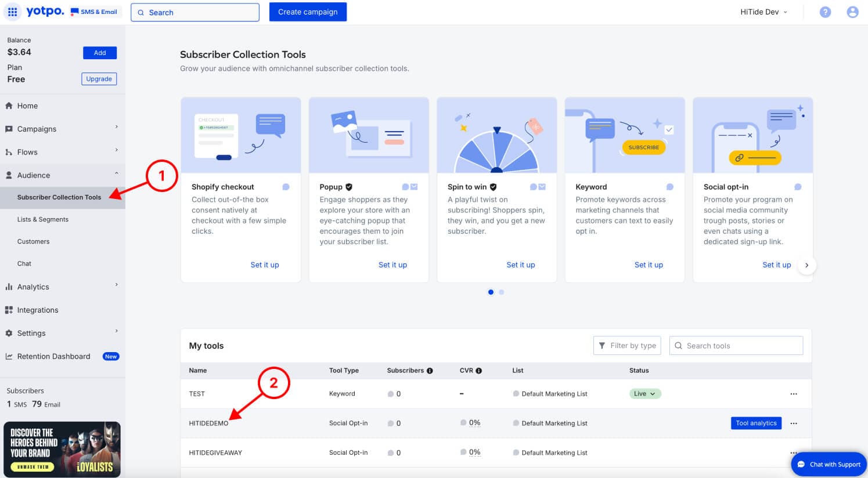This screenshot has width=868, height=478.
Task: Click the Social opt-in SMS channel icon
Action: pos(798,187)
